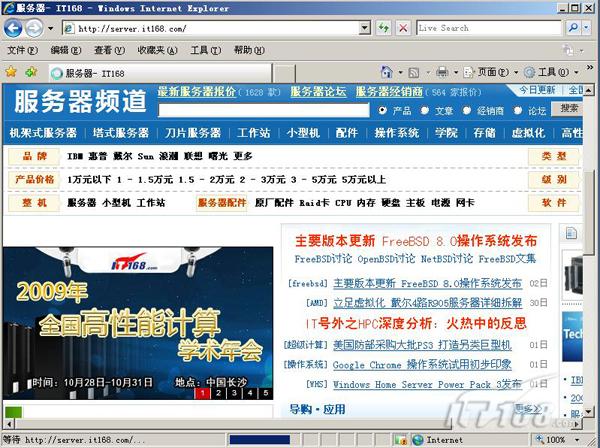Screen dimensions: 600x448
Task: Click the RSS feeds icon
Action: click(x=413, y=72)
